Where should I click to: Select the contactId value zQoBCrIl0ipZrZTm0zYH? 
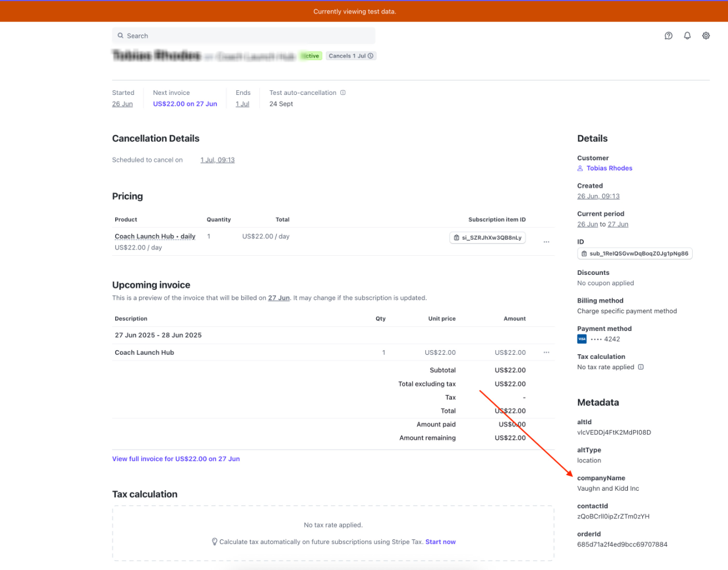[x=613, y=516]
